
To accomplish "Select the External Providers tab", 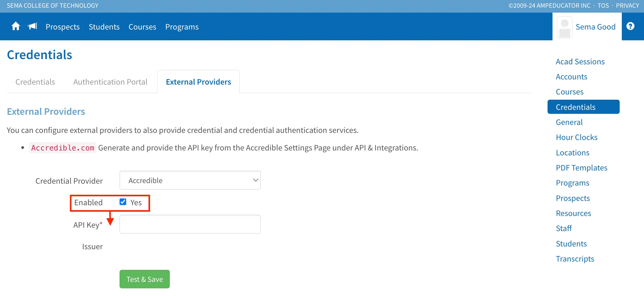I will 198,82.
